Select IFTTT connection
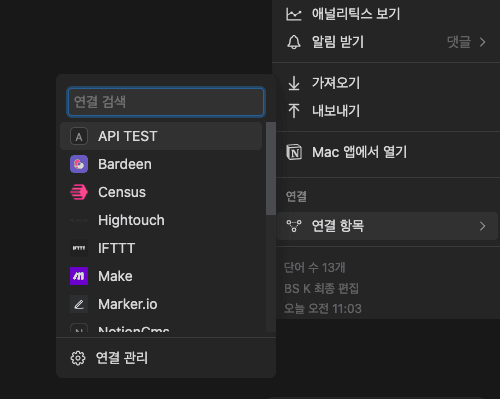Viewport: 500px width, 399px height. point(161,248)
